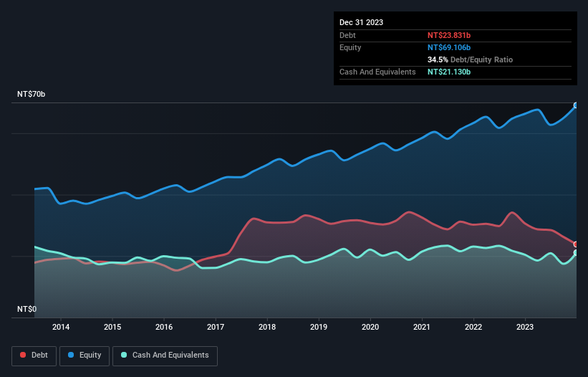Click the Debt row label in tooltip
588x377 pixels.
[x=347, y=35]
